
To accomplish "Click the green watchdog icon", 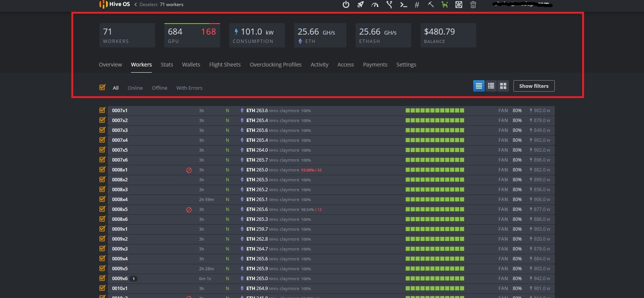I will point(445,5).
